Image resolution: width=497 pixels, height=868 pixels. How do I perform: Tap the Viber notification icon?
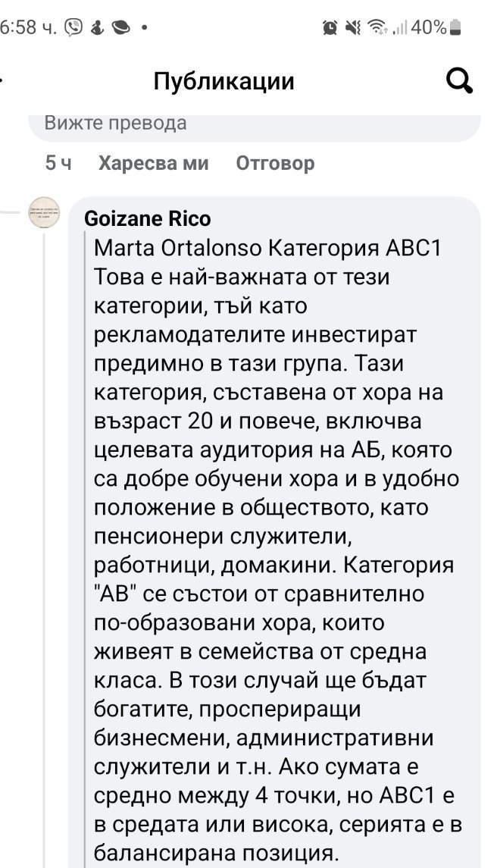click(73, 28)
